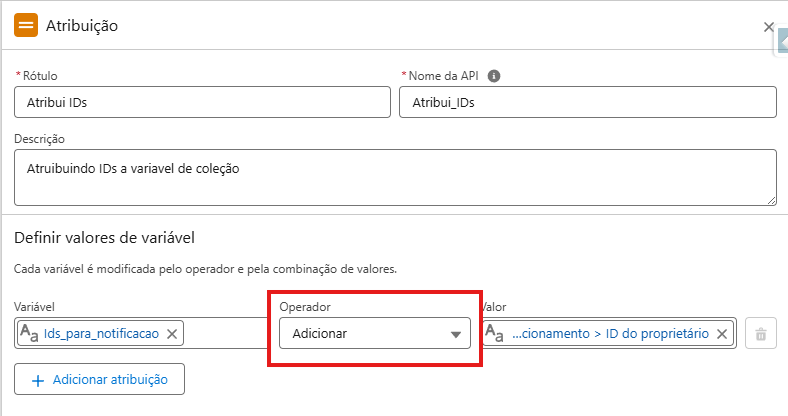The image size is (788, 416).
Task: Select the ID do proprietário value pill
Action: [610, 333]
